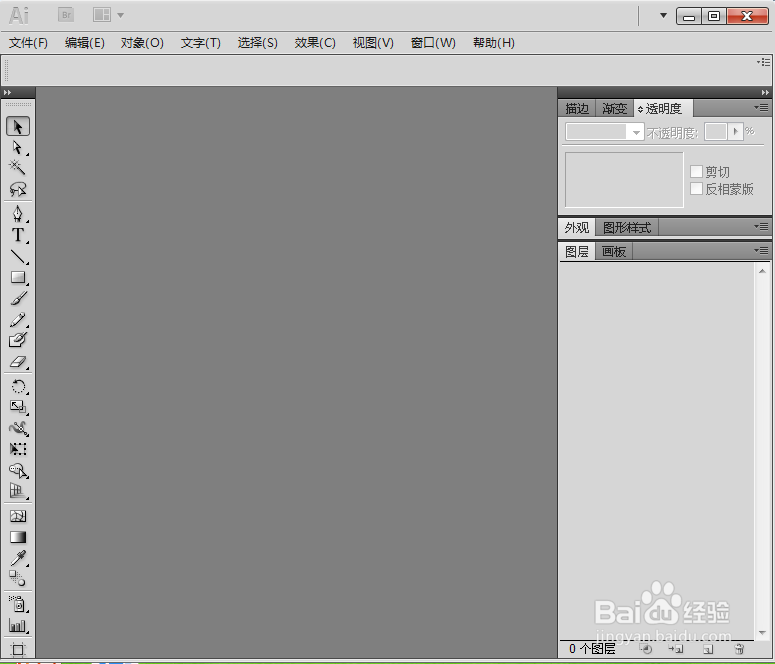775x664 pixels.
Task: Click Make/Release Clipping Mask icon in Layers
Action: (x=646, y=648)
